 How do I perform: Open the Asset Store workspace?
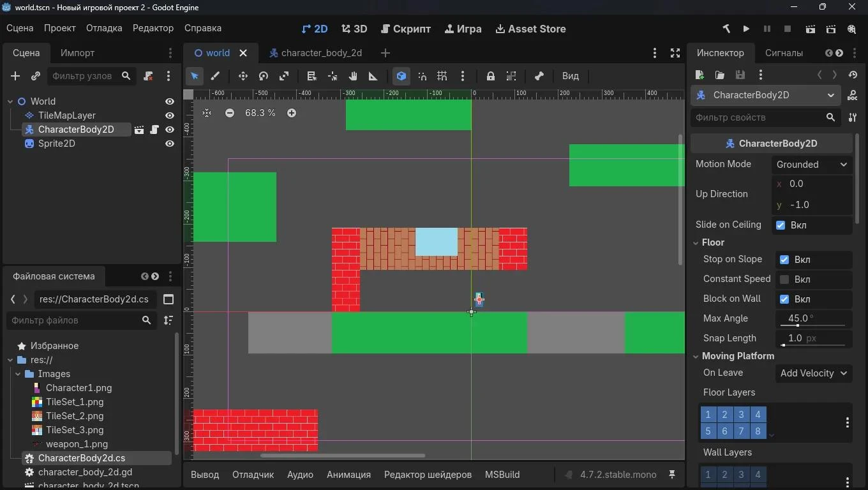pos(530,29)
